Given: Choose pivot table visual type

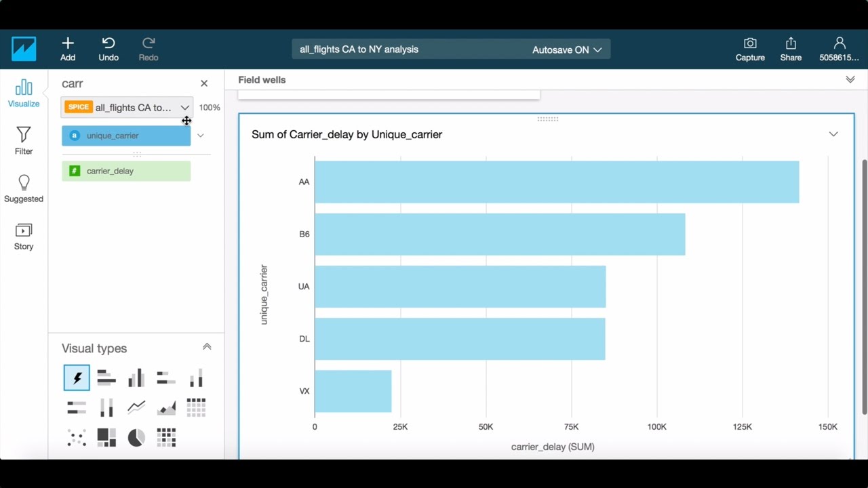Looking at the screenshot, I should click(196, 407).
